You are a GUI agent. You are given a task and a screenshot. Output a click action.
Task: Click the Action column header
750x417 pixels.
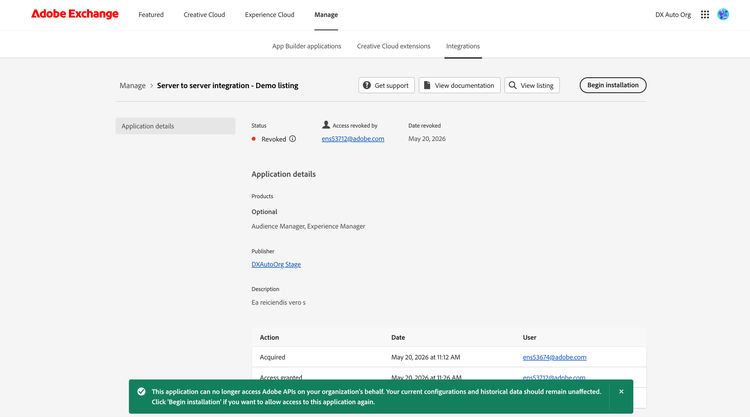pyautogui.click(x=269, y=338)
